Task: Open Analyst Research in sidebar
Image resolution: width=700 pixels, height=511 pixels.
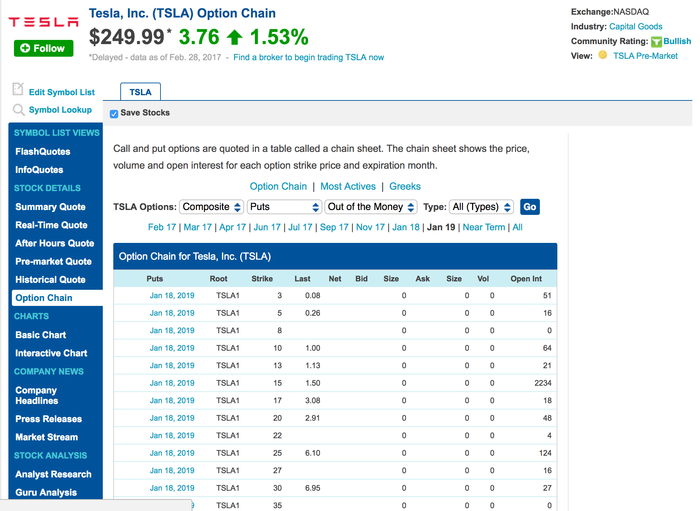Action: [53, 474]
